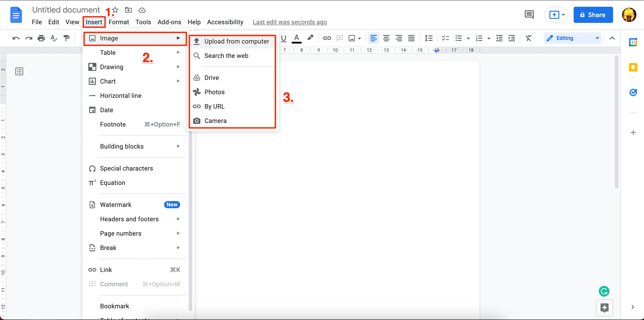This screenshot has width=644, height=320.
Task: Select the link insertion icon
Action: tap(327, 38)
